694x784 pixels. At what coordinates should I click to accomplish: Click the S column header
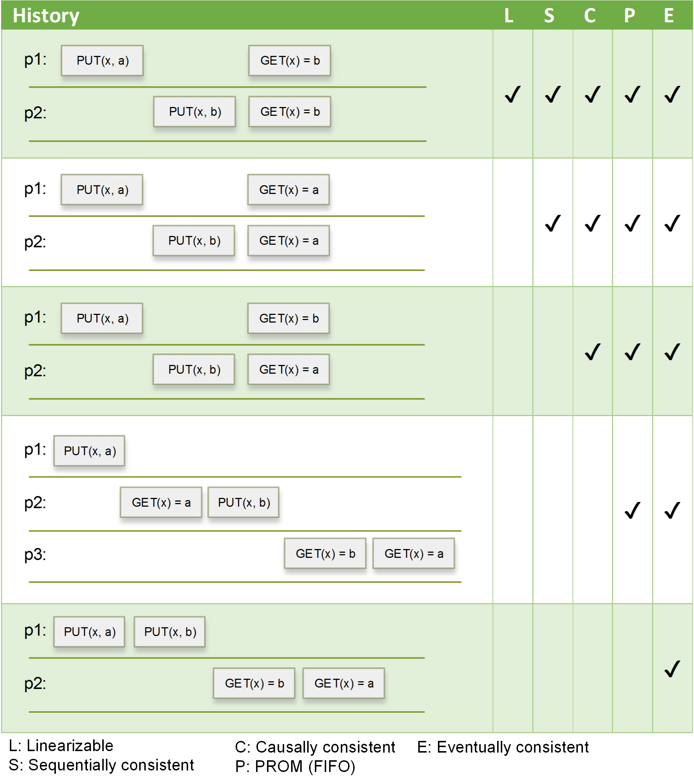(x=549, y=16)
